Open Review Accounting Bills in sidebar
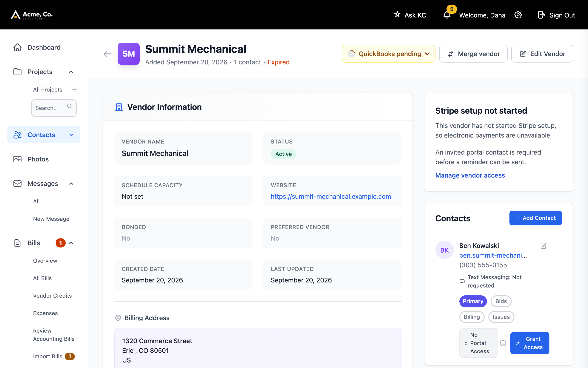The width and height of the screenshot is (588, 368). pyautogui.click(x=54, y=335)
